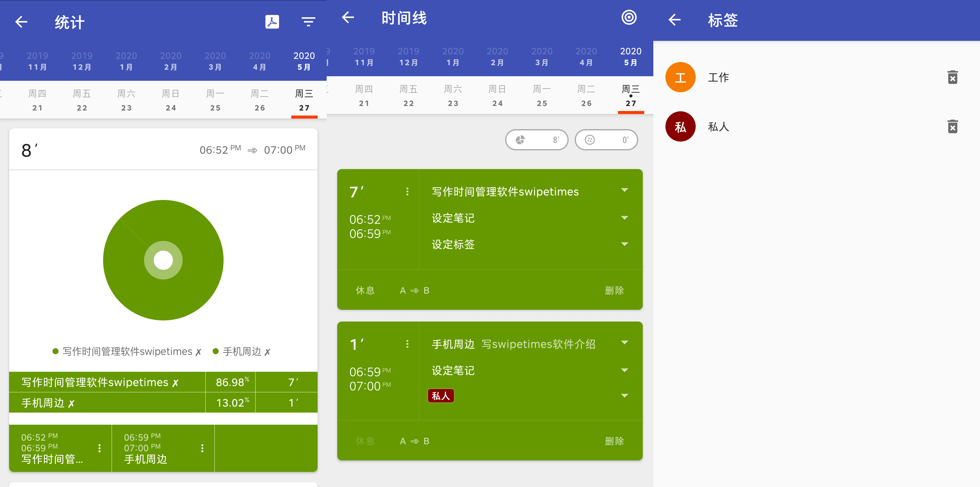The width and height of the screenshot is (980, 487).
Task: Go back from the 标签 screen
Action: point(675,20)
